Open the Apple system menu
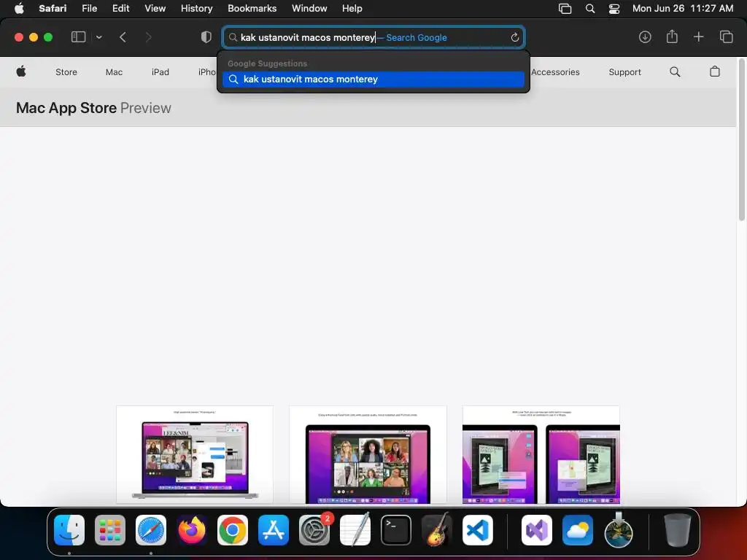This screenshot has height=560, width=747. pyautogui.click(x=19, y=9)
